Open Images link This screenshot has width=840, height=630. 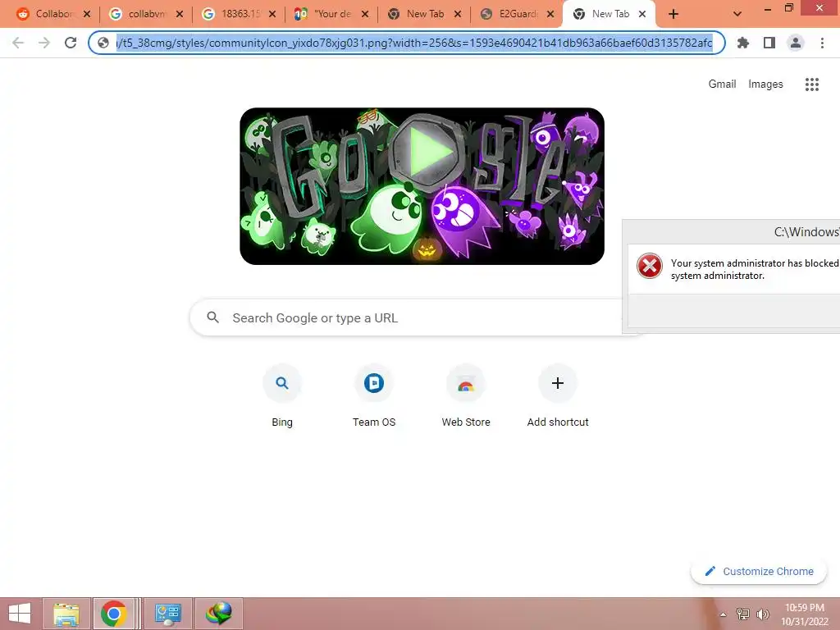point(765,84)
